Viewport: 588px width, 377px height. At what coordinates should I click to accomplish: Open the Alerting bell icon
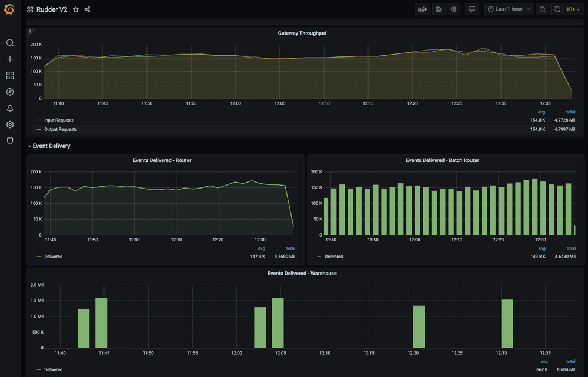coord(10,109)
